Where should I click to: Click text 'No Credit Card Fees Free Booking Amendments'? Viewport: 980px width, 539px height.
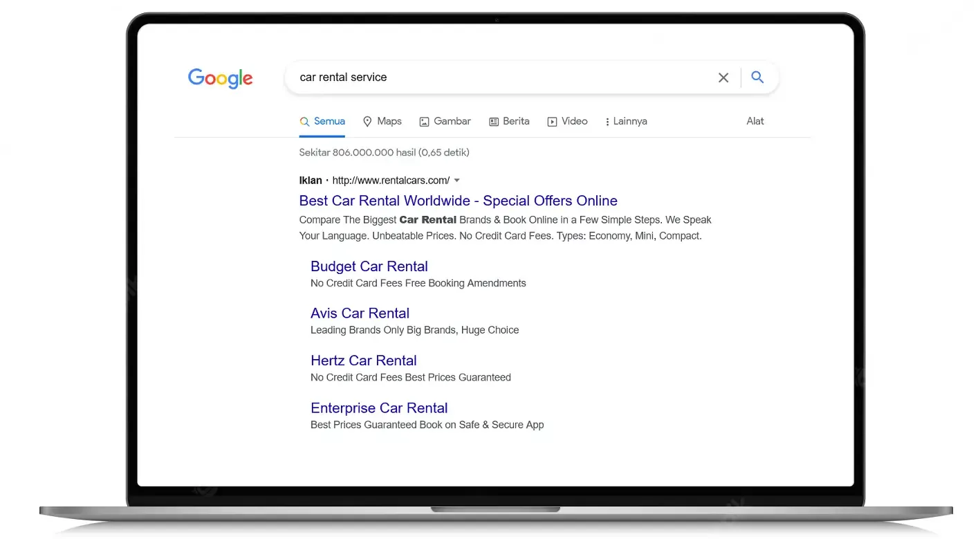418,283
